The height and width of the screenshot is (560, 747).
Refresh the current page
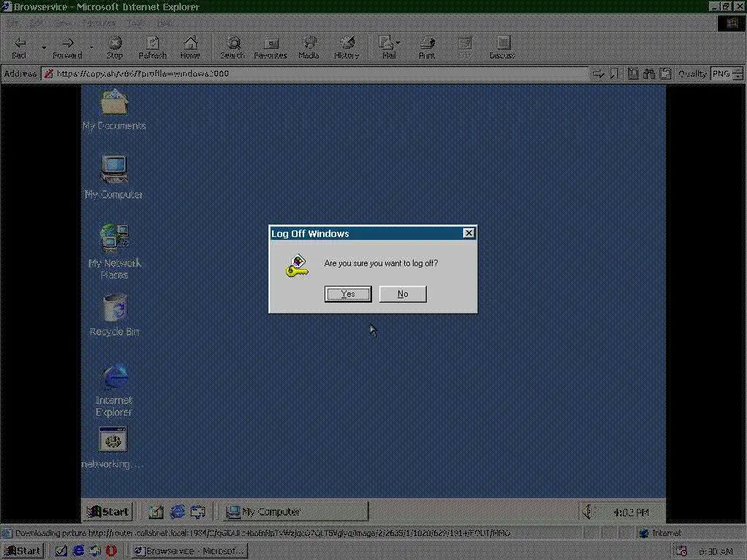152,47
